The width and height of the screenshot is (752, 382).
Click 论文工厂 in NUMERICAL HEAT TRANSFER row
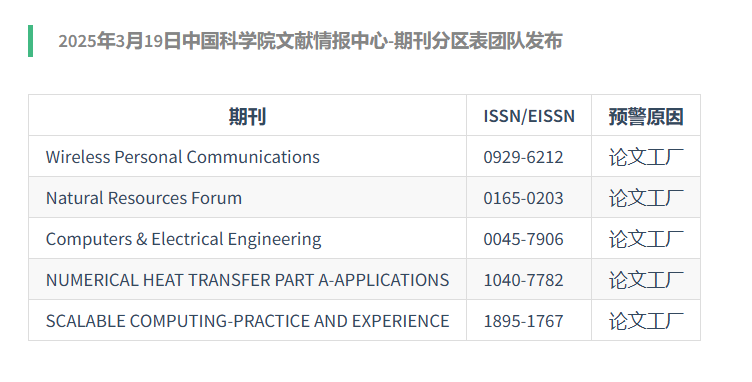pyautogui.click(x=646, y=280)
